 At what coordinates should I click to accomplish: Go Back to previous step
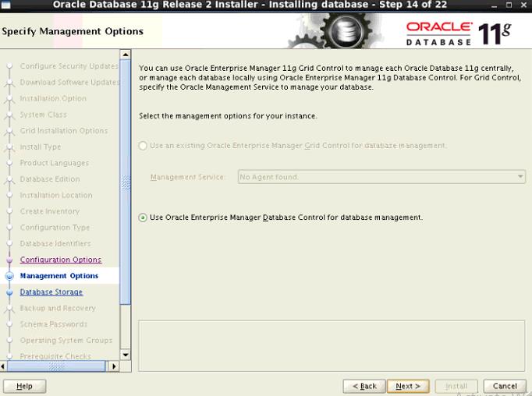(x=364, y=386)
